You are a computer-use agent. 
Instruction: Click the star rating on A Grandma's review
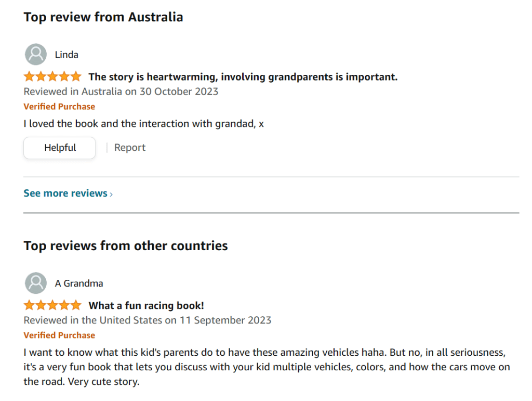(52, 306)
